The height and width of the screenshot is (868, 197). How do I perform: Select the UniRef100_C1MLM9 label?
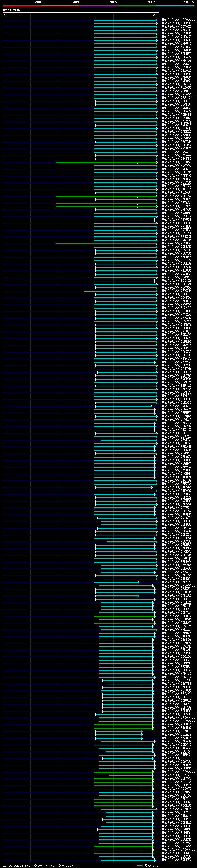[177, 521]
